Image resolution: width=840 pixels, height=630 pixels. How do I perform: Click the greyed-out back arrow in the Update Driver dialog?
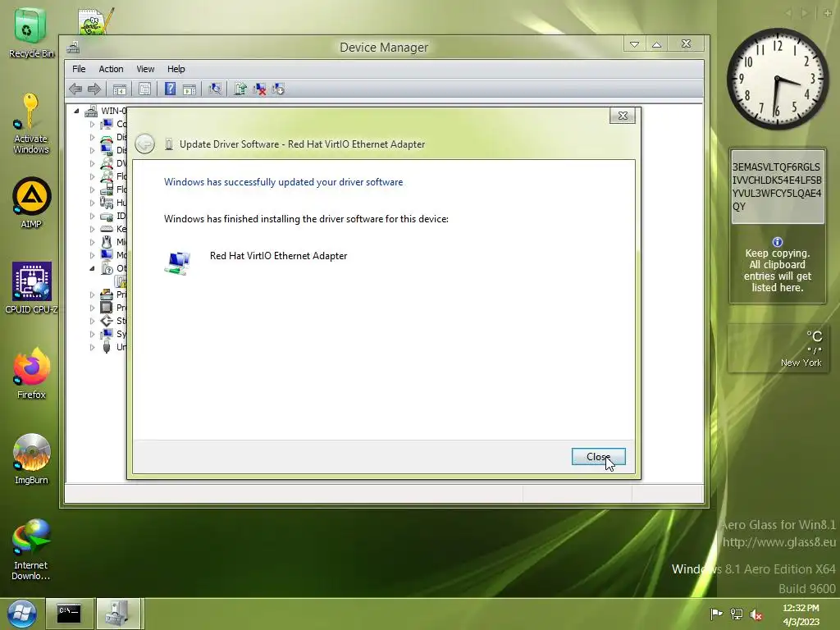[x=144, y=144]
